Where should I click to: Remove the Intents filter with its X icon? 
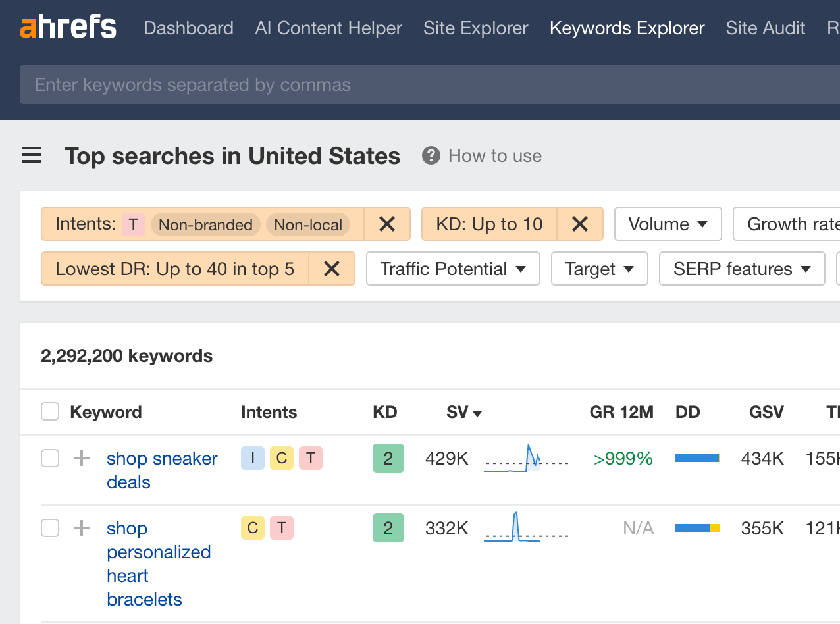(x=387, y=224)
